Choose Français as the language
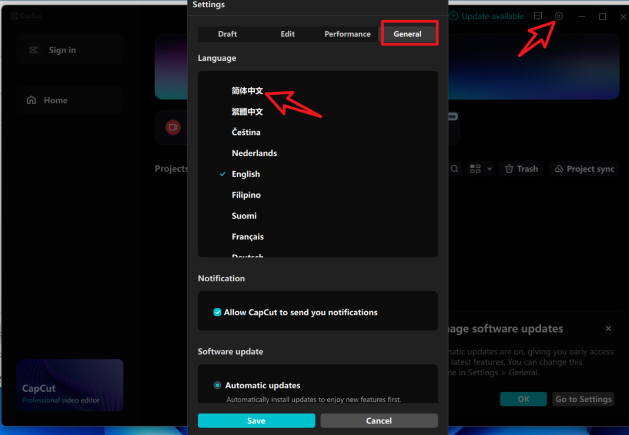The image size is (629, 435). click(248, 237)
